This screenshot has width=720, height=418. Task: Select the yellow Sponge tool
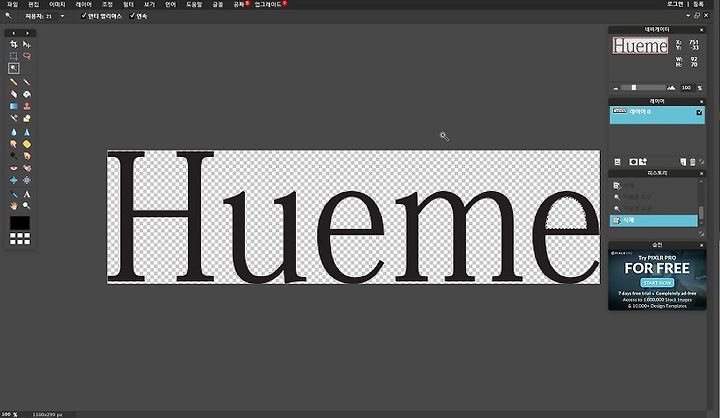(27, 144)
